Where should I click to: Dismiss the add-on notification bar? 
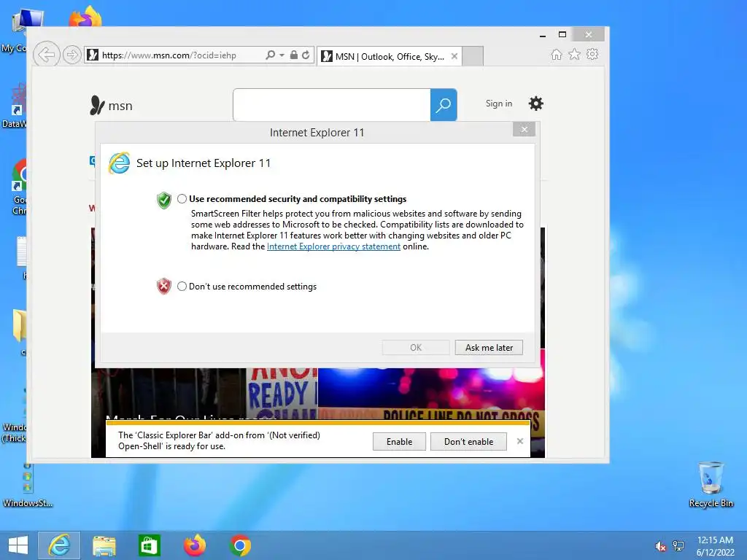[519, 441]
